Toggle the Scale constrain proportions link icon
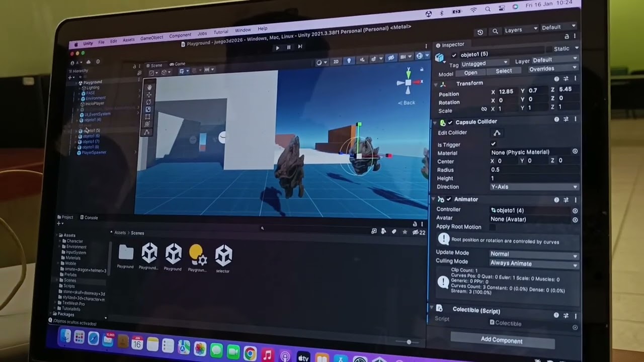The width and height of the screenshot is (644, 362). coord(484,109)
